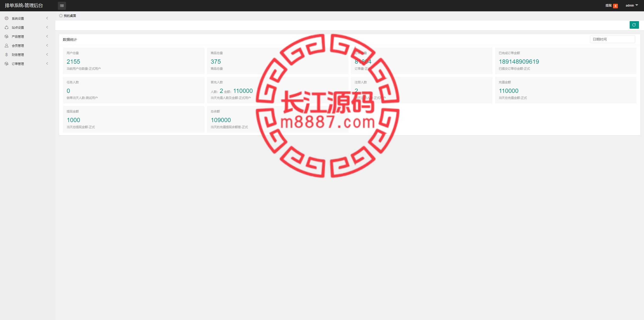Click the 当天总提现金额-正式 caption
The image size is (644, 320).
pyautogui.click(x=80, y=127)
